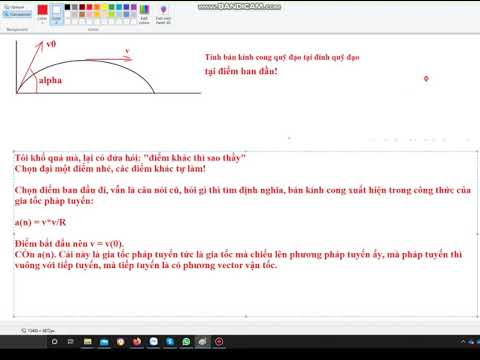The image size is (480, 360).
Task: Open the round blue chat app icon on taskbar
Action: click(x=153, y=342)
